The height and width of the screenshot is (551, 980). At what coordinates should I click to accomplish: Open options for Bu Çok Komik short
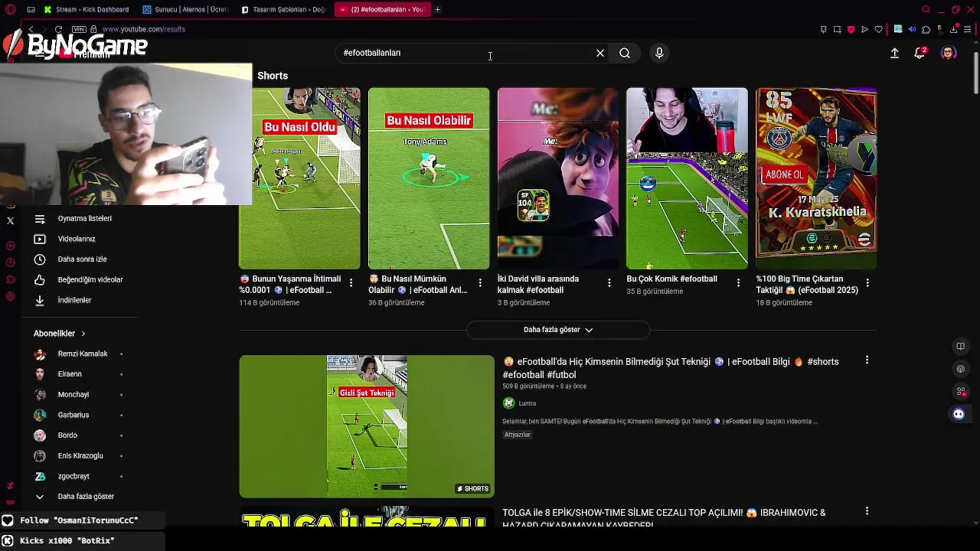[738, 283]
